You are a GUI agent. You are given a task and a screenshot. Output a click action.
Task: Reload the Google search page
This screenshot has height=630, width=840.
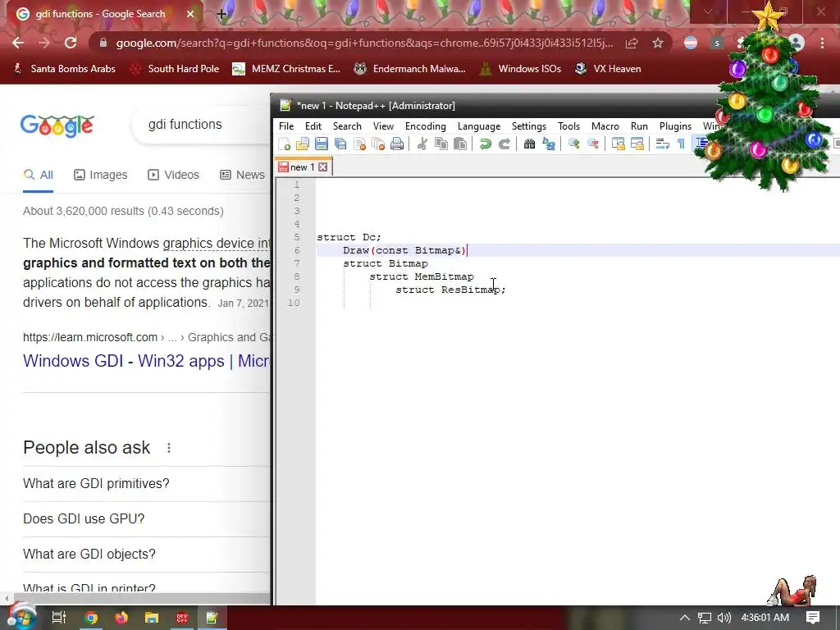click(x=71, y=43)
